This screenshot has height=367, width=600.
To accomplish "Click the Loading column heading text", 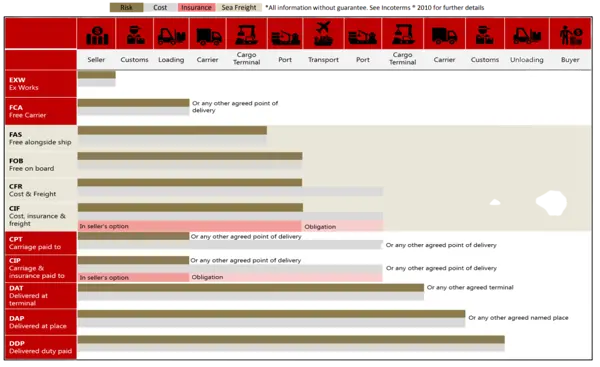I will click(171, 60).
